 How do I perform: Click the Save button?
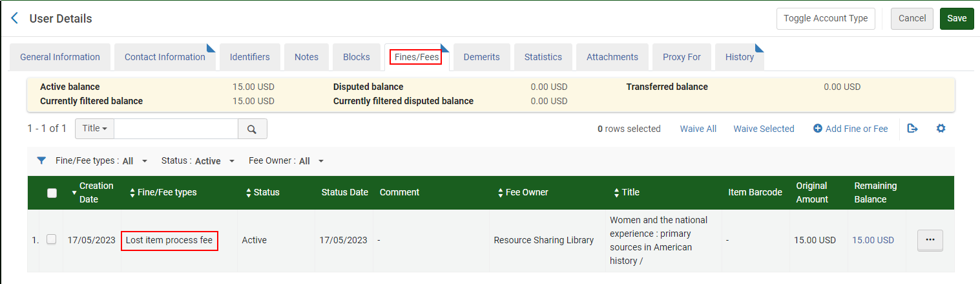click(x=956, y=18)
